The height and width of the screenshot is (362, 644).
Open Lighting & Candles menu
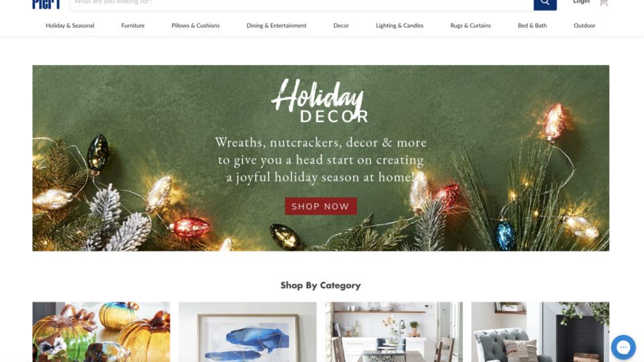[400, 25]
